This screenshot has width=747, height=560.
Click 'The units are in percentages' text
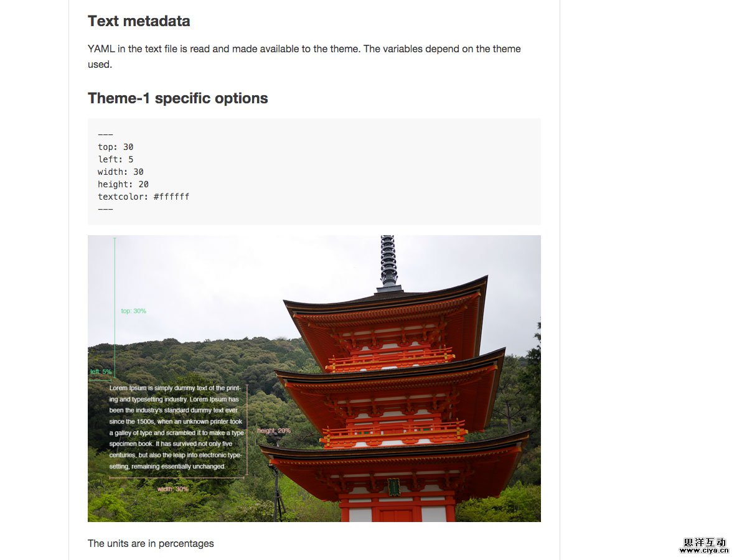(x=151, y=543)
